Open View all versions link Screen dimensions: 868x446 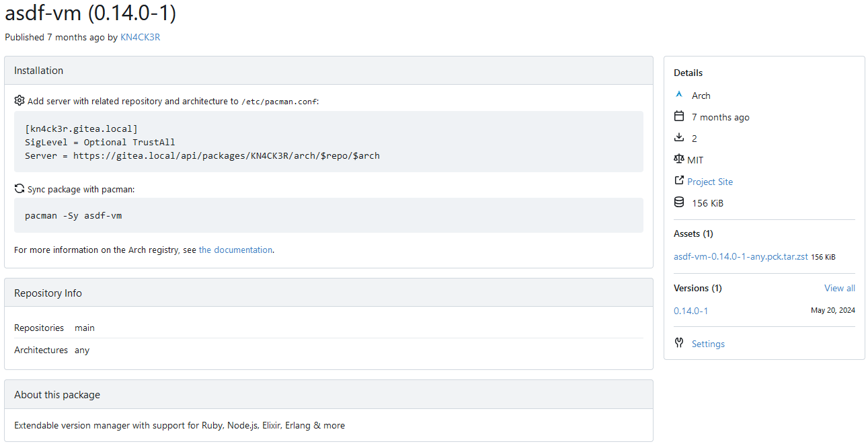click(840, 288)
